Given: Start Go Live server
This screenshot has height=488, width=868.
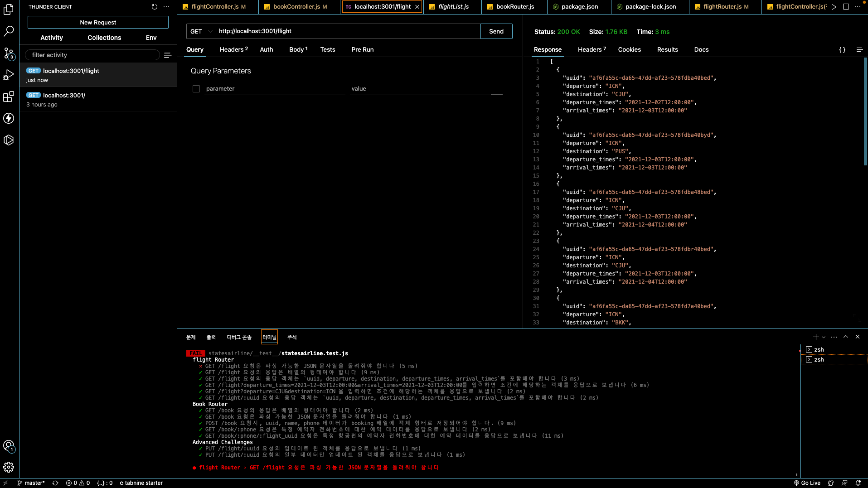Looking at the screenshot, I should point(807,483).
